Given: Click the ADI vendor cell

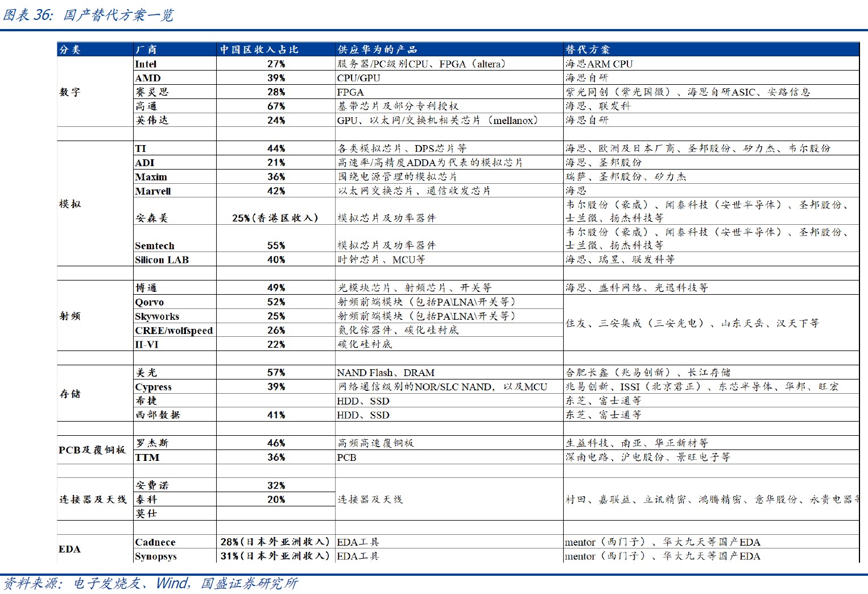Looking at the screenshot, I should pos(175,162).
